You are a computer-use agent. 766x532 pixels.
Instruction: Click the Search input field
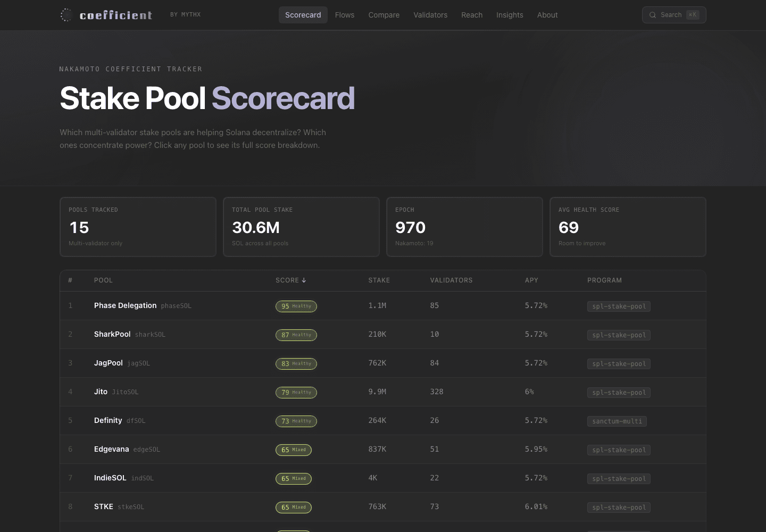point(674,15)
